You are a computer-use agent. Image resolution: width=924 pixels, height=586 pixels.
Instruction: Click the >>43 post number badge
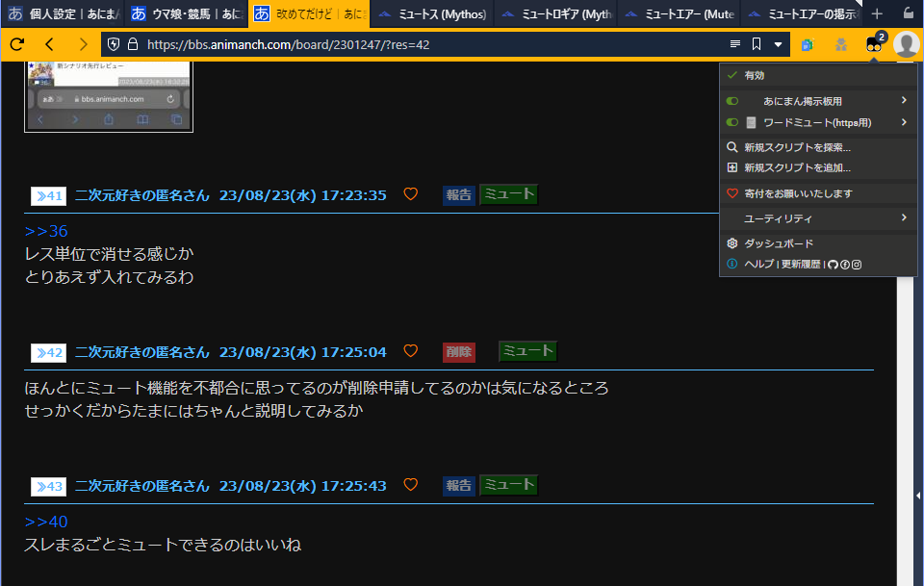click(49, 487)
